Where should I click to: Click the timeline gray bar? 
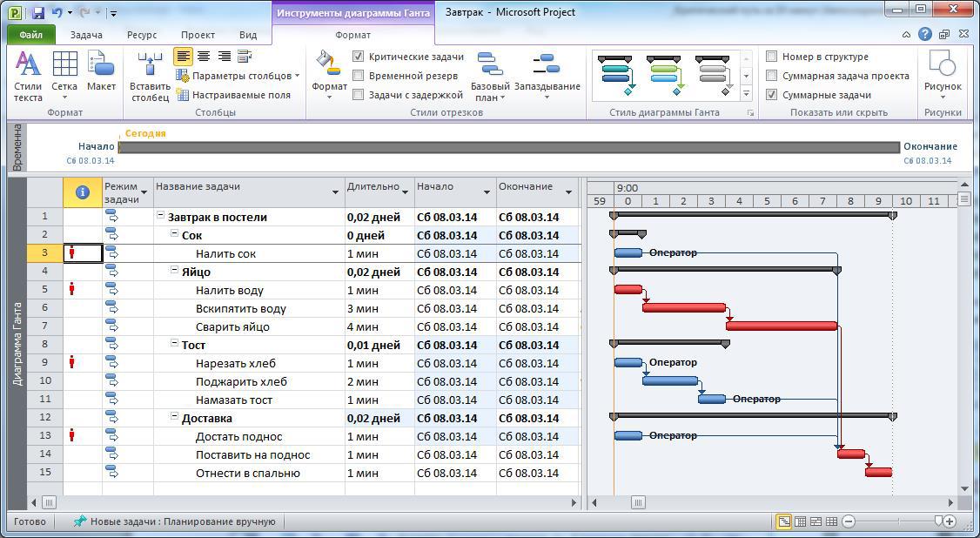pyautogui.click(x=509, y=147)
